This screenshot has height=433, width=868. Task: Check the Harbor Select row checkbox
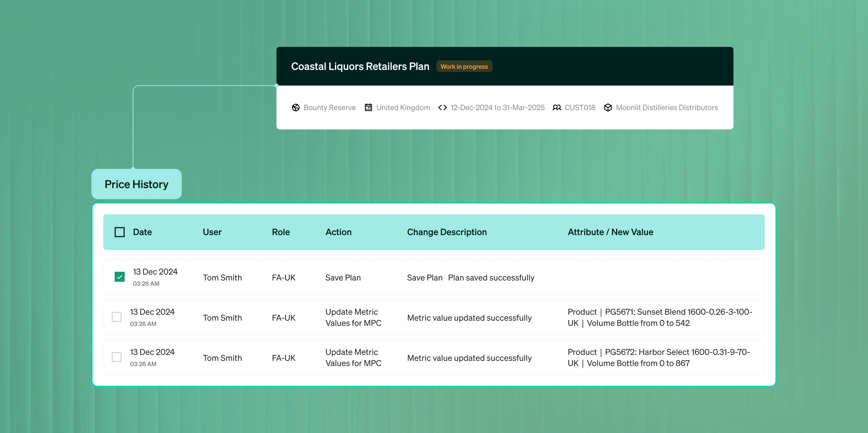click(117, 357)
